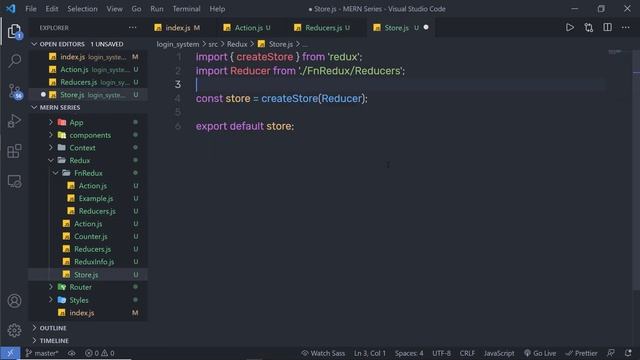Expand the Router folder
640x360 pixels.
[x=51, y=287]
